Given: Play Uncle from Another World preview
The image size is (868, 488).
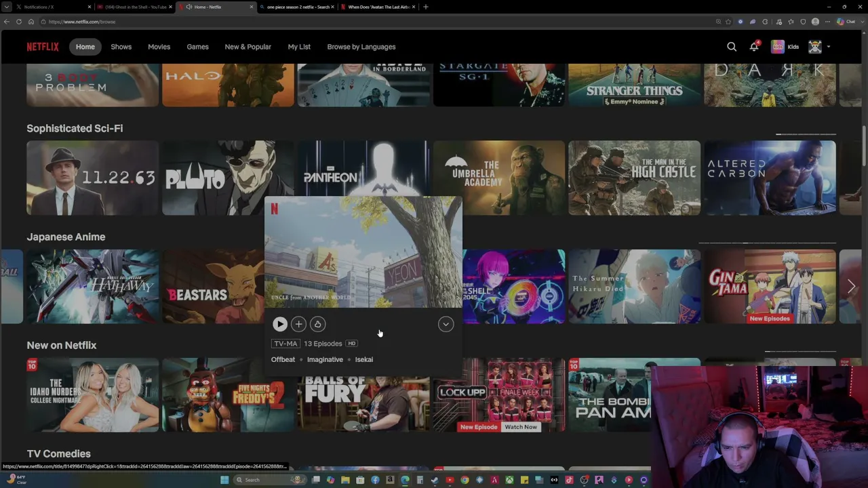Looking at the screenshot, I should coord(280,324).
